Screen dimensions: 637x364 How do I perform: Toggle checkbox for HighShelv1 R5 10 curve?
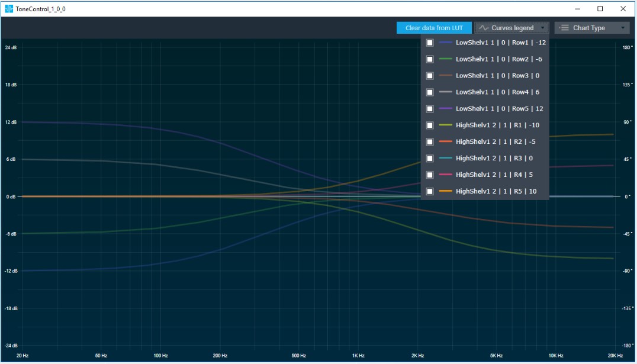(x=430, y=191)
